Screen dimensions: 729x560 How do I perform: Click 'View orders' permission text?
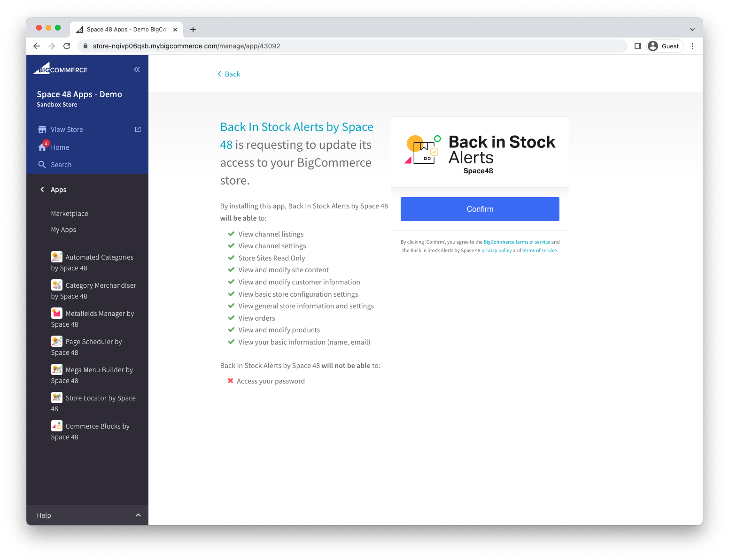tap(256, 318)
